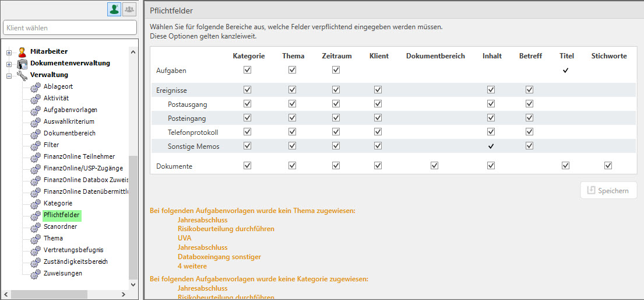Toggle the Kategorie checkbox for Aufgaben
The width and height of the screenshot is (644, 300).
pos(248,70)
